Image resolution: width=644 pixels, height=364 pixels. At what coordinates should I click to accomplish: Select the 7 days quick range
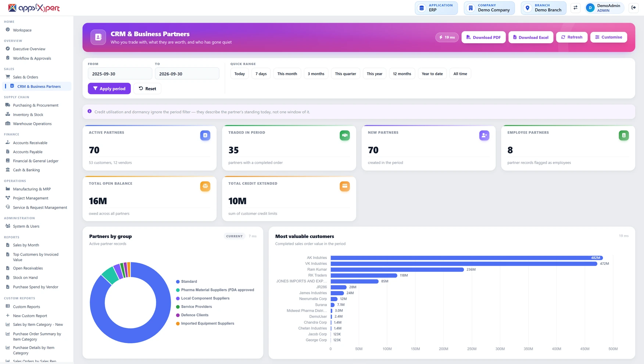tap(261, 73)
